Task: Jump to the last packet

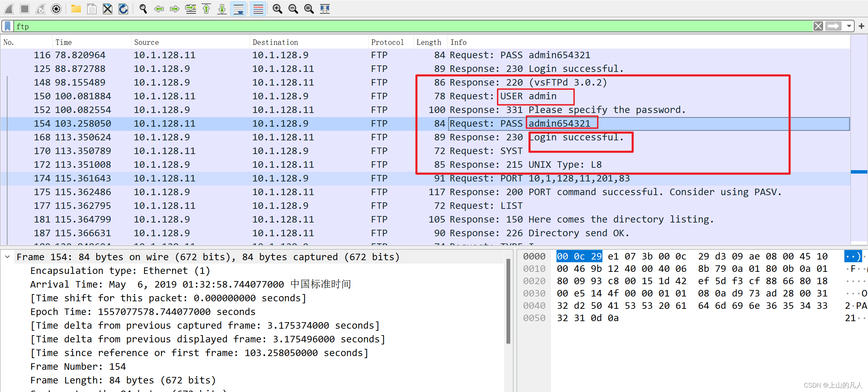Action: tap(222, 9)
